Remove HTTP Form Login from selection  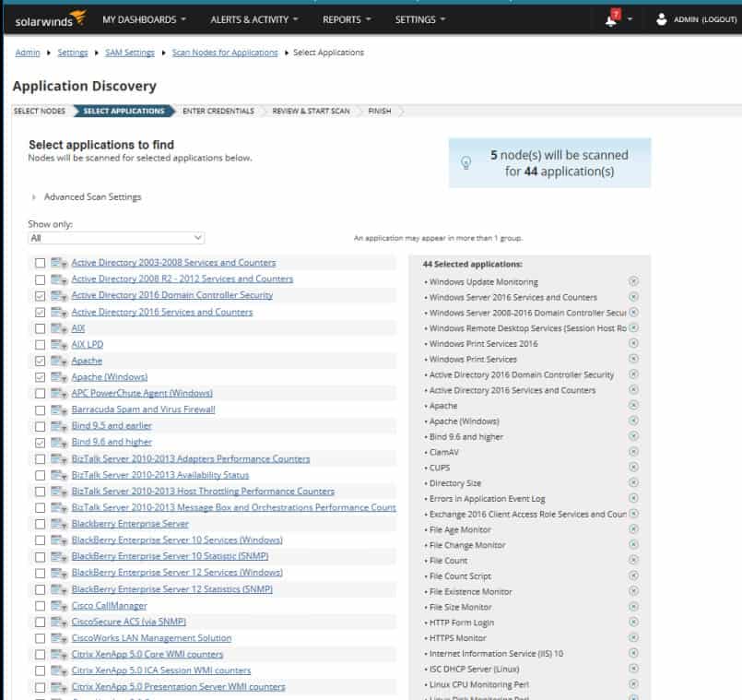coord(633,622)
